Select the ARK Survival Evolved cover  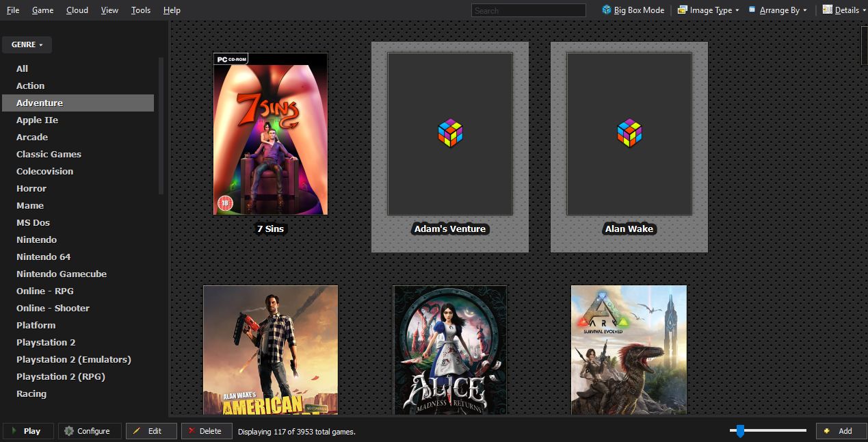point(629,350)
